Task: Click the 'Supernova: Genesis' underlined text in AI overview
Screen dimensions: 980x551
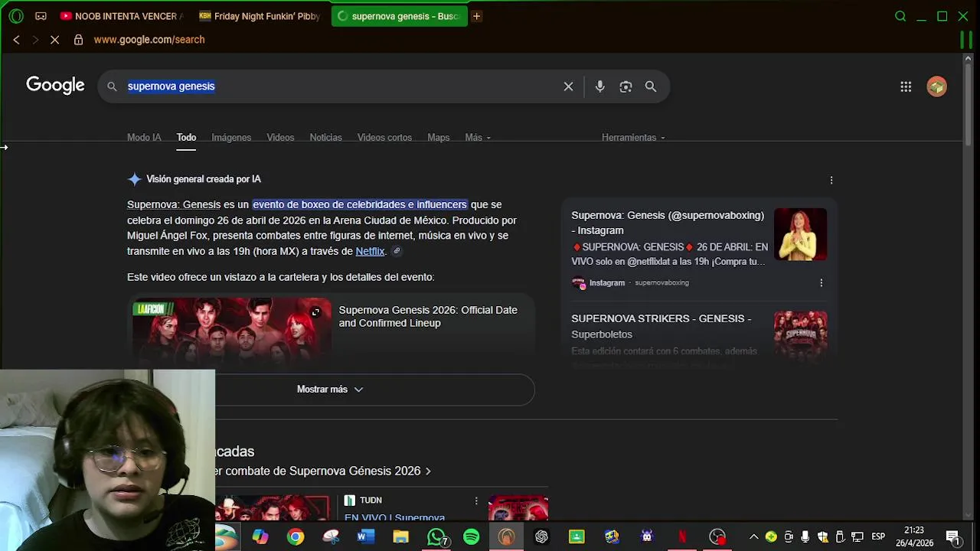Action: tap(174, 205)
